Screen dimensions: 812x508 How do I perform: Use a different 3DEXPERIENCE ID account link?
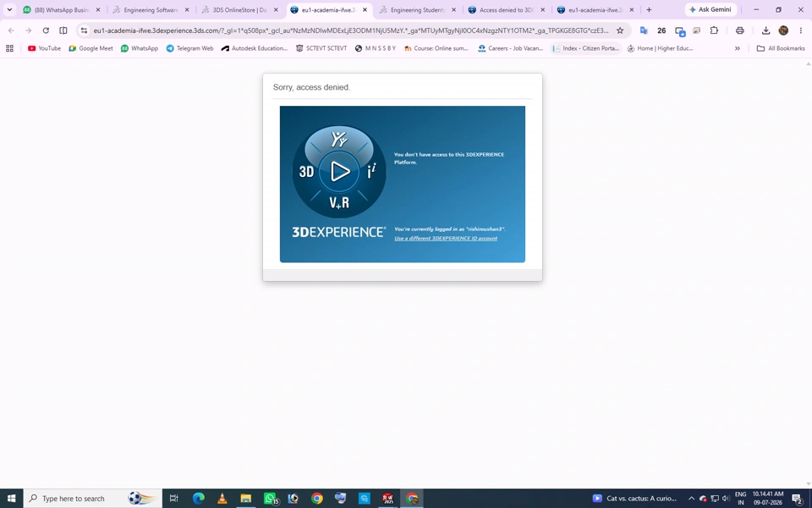(x=446, y=239)
